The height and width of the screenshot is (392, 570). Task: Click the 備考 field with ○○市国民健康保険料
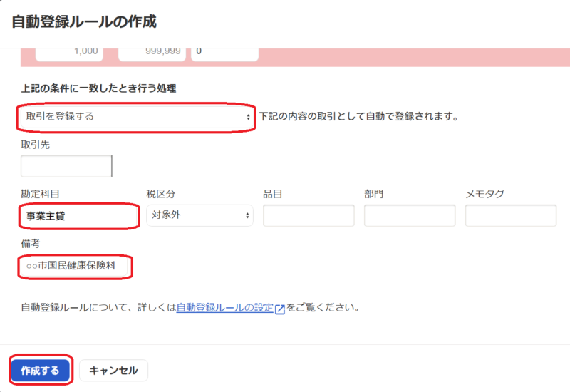(x=77, y=266)
